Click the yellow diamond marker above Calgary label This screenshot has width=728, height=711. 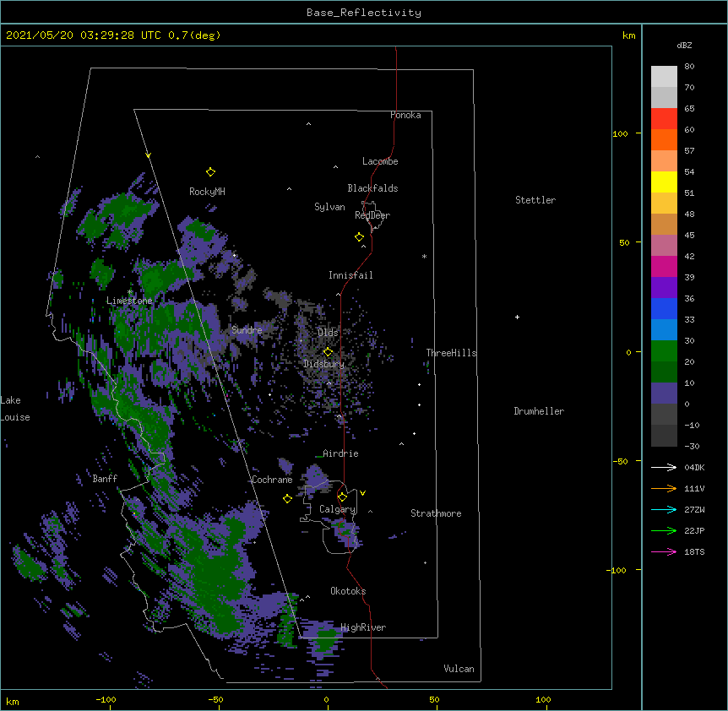point(342,497)
